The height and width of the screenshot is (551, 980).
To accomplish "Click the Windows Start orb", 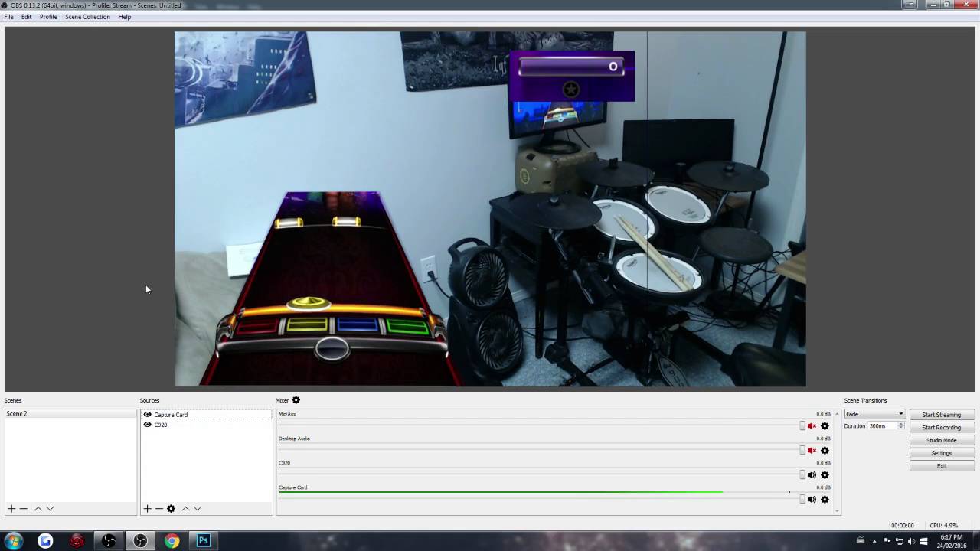I will click(13, 541).
